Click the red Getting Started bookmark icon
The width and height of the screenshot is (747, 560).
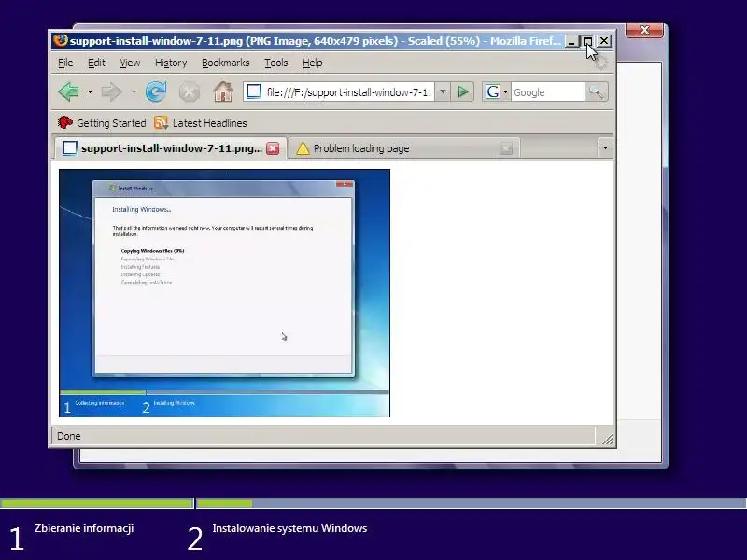pos(64,123)
